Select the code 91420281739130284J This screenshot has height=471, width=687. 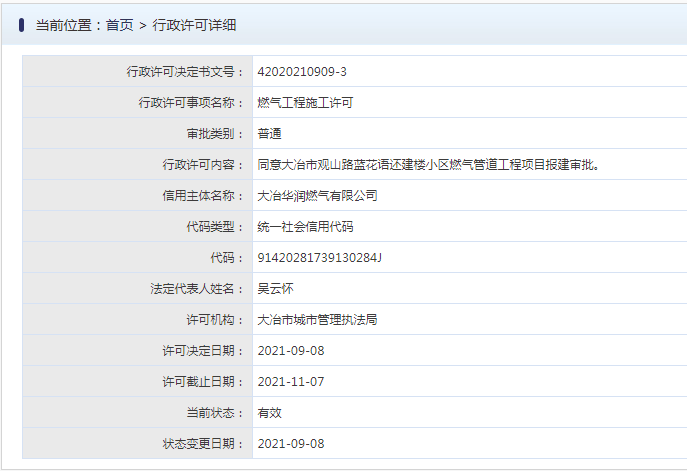pos(319,258)
